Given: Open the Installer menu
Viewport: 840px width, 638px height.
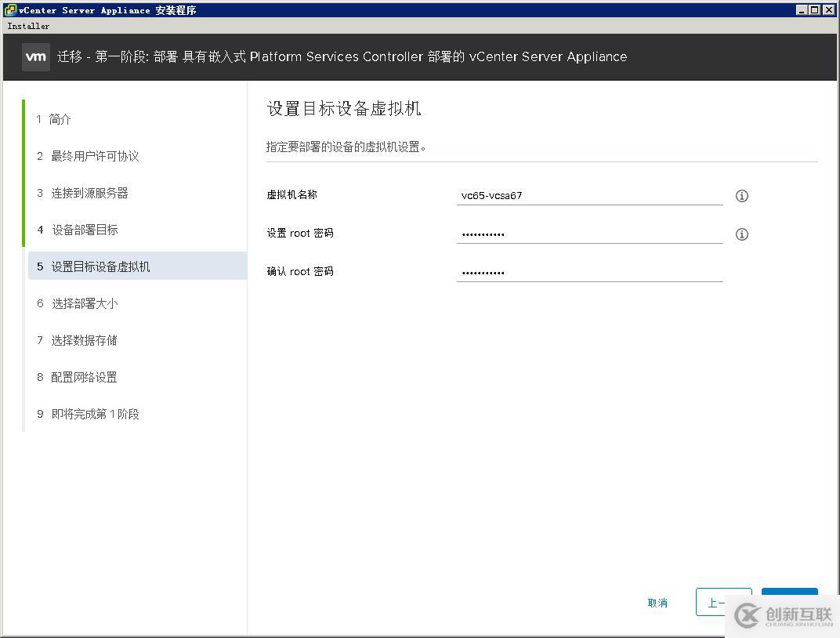Looking at the screenshot, I should tap(28, 26).
